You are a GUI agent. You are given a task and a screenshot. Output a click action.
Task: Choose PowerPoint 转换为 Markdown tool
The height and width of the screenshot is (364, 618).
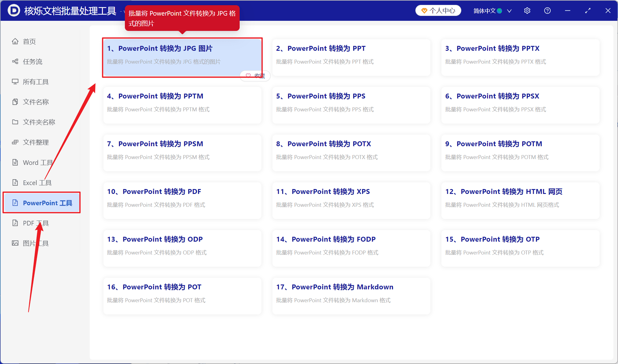[351, 296]
